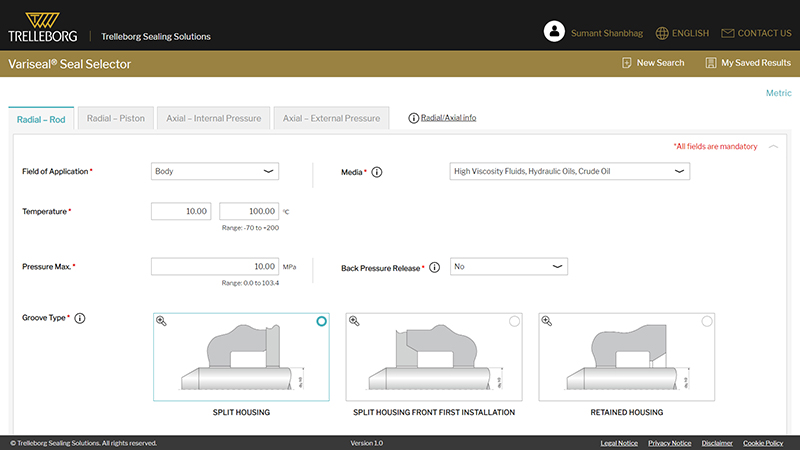Screen dimensions: 800x450
Task: Open the Back Pressure Release dropdown
Action: coord(509,267)
